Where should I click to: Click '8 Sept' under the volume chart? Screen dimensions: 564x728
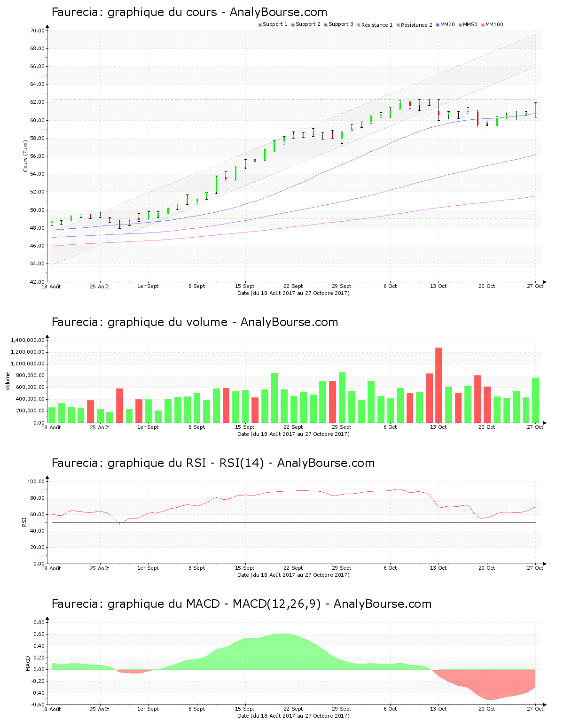(197, 427)
